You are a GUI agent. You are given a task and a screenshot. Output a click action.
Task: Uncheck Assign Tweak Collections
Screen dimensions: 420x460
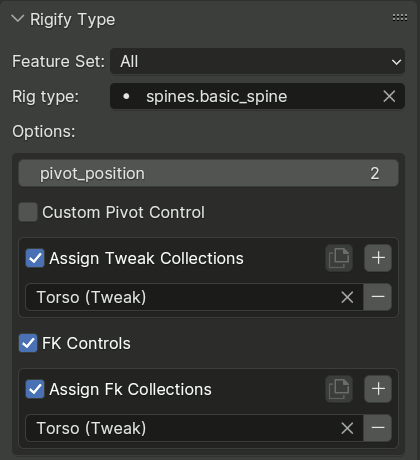pyautogui.click(x=35, y=258)
